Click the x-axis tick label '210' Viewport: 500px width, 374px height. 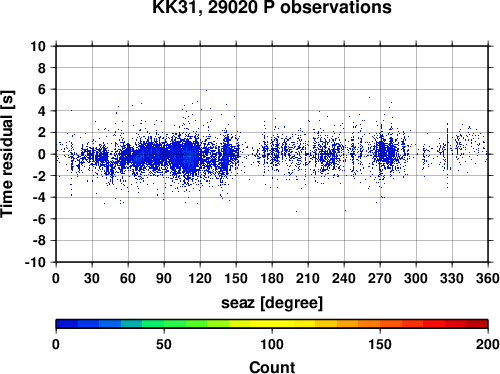(x=308, y=278)
